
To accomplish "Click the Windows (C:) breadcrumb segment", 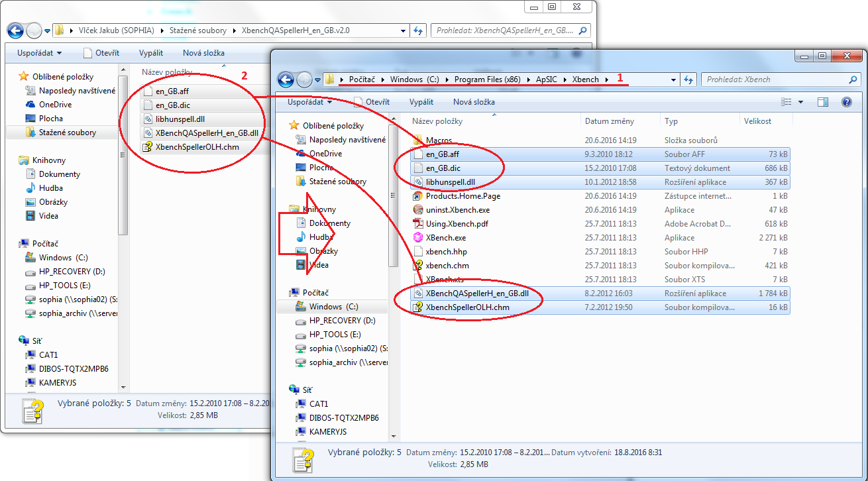I will coord(414,80).
